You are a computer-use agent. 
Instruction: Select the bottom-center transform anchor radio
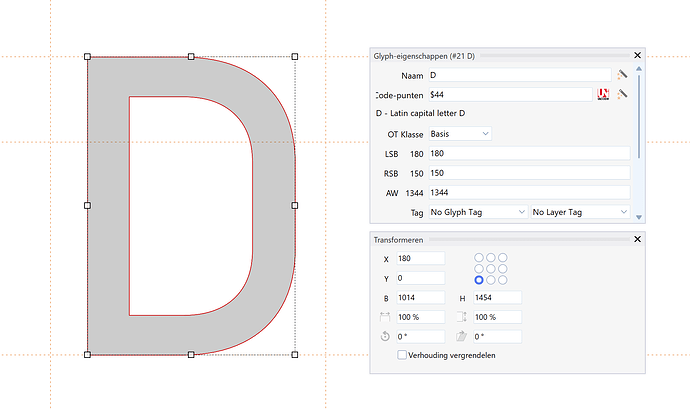[x=491, y=280]
